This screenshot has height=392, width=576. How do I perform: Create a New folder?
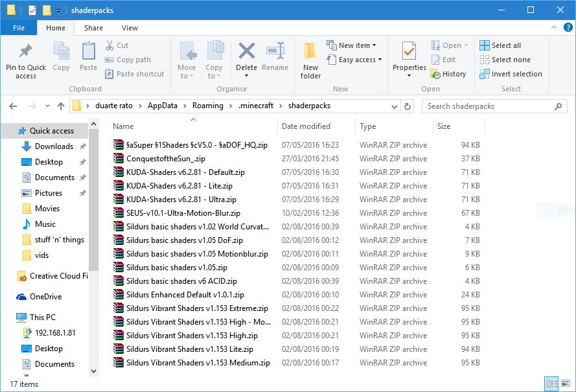310,61
